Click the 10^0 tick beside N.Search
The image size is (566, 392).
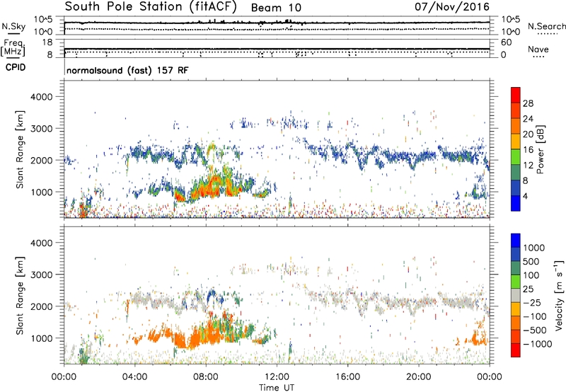[510, 32]
